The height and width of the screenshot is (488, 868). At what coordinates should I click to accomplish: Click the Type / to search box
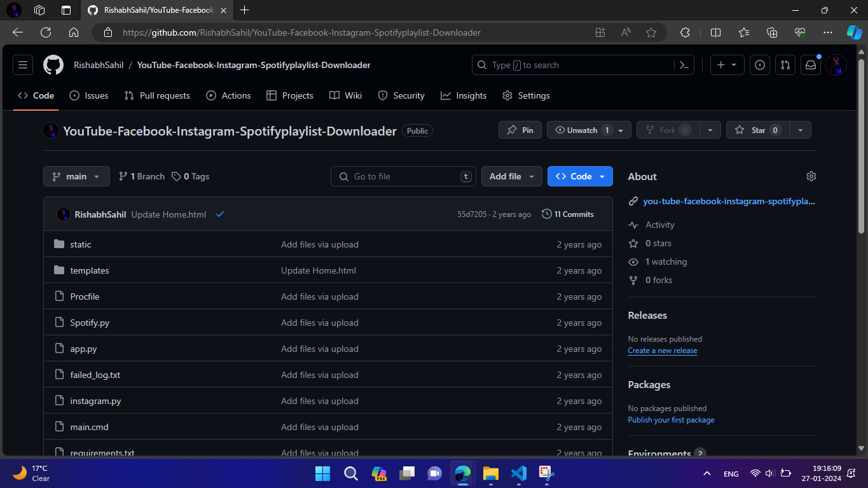(582, 65)
